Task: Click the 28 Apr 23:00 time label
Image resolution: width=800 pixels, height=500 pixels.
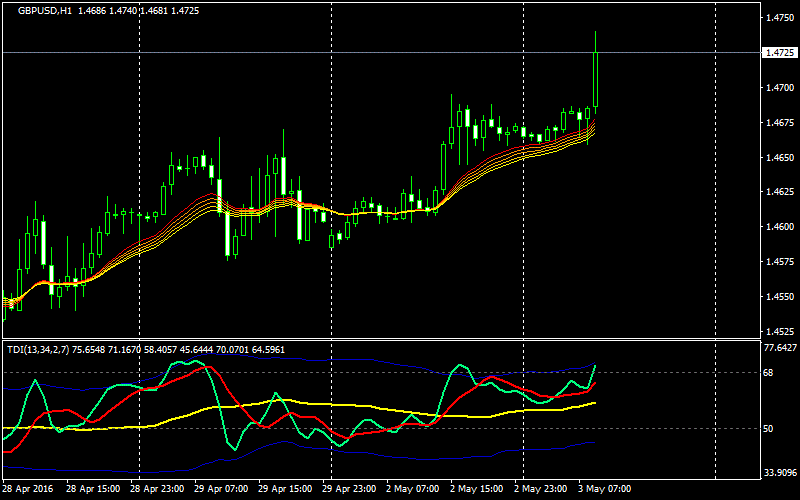Action: pos(157,489)
